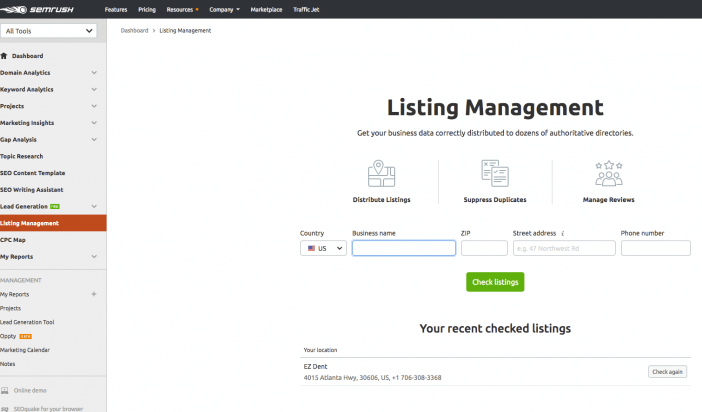Viewport: 702px width, 412px height.
Task: Expand the My Reports chevron under CPC Map
Action: (94, 257)
